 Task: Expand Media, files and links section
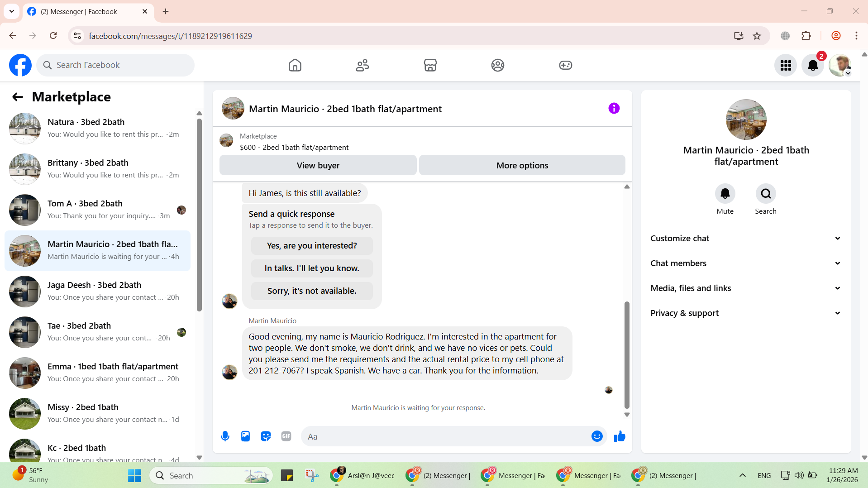point(746,288)
